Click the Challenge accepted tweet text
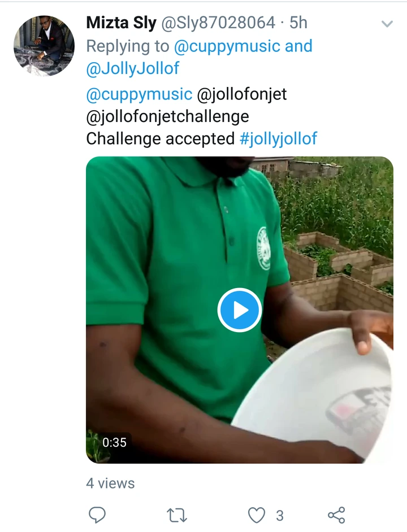Viewport: 407px width, 532px height. 160,138
